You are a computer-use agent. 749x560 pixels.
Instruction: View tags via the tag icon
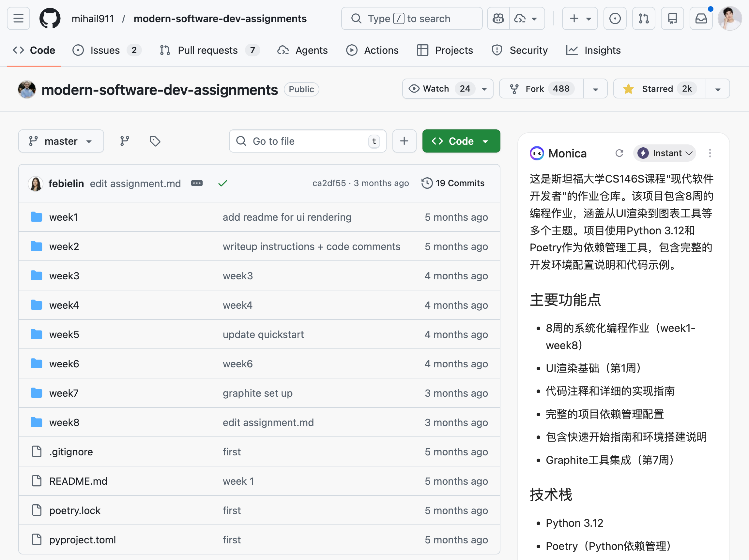(155, 141)
